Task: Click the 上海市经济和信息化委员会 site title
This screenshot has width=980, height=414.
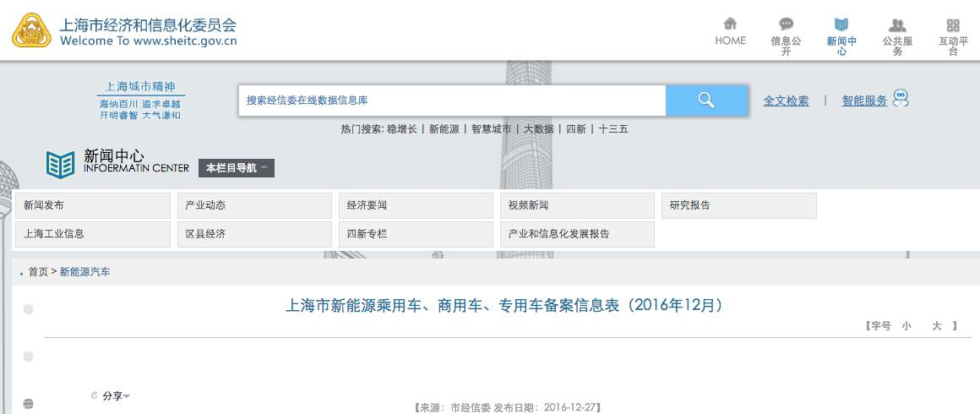Action: [x=148, y=25]
